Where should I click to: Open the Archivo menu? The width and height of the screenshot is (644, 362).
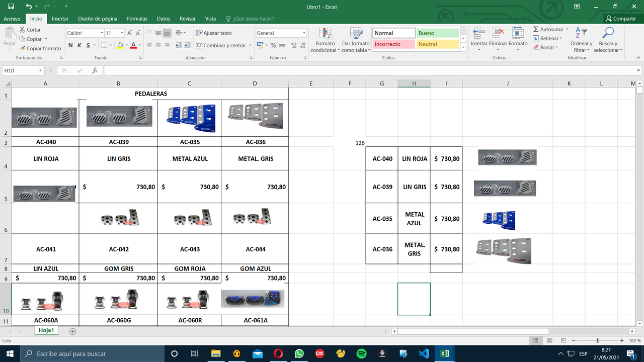12,19
